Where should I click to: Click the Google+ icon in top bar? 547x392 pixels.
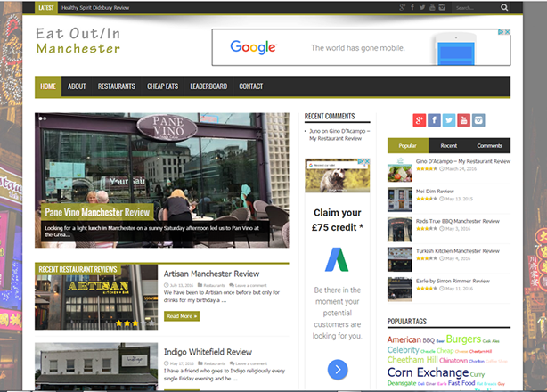(x=402, y=7)
